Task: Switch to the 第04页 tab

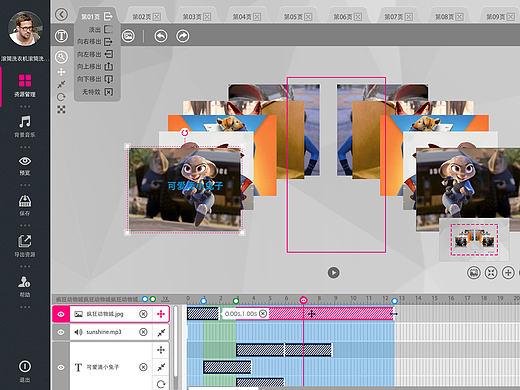Action: click(x=242, y=17)
